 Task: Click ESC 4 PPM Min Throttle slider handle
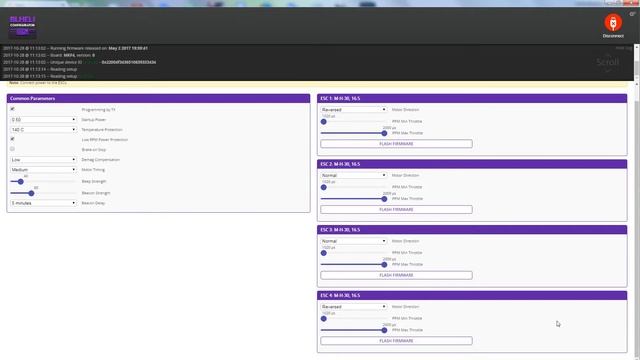tap(324, 319)
